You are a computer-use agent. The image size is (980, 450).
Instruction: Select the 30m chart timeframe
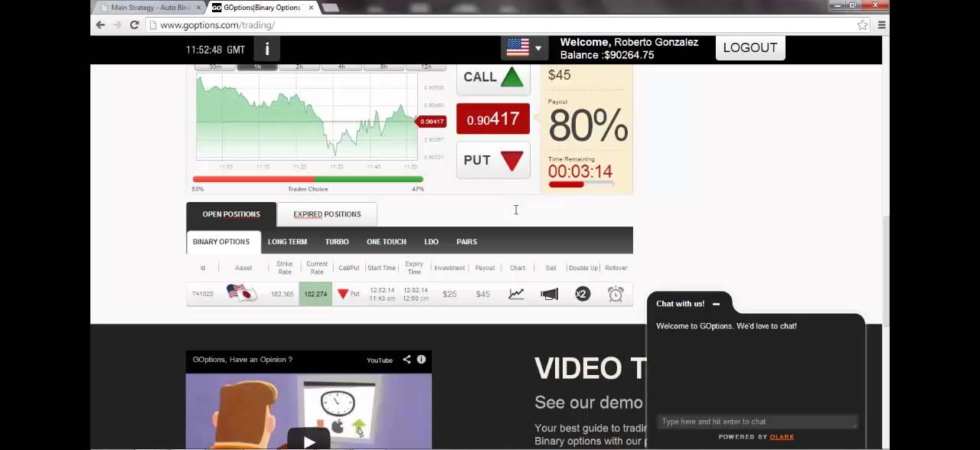(x=215, y=67)
